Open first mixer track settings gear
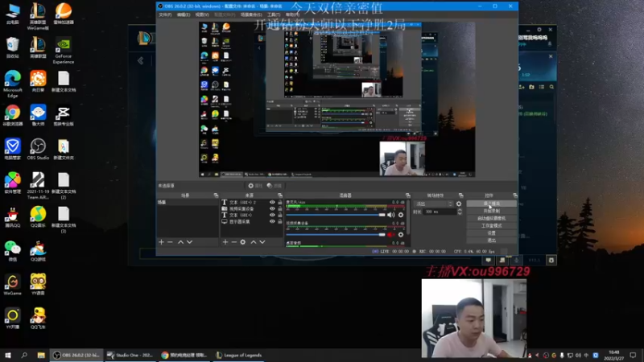The height and width of the screenshot is (362, 644). coord(401,215)
